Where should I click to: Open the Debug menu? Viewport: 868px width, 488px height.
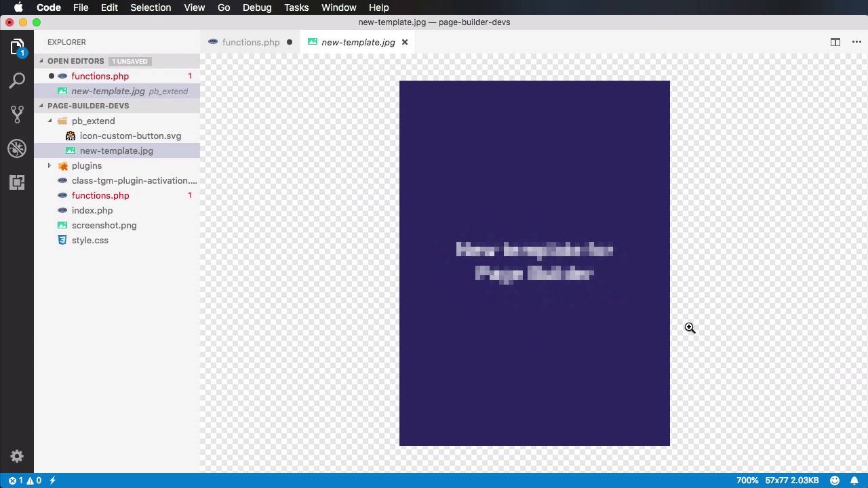[257, 7]
